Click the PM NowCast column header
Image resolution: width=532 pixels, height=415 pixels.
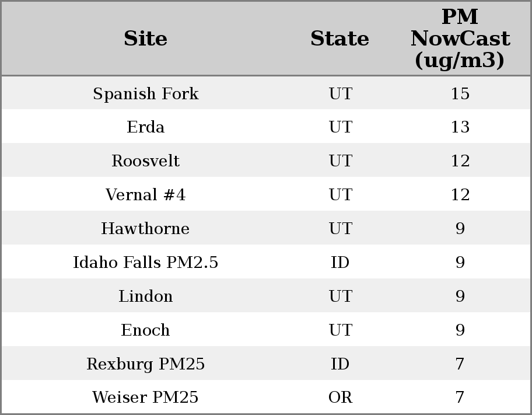(x=460, y=39)
